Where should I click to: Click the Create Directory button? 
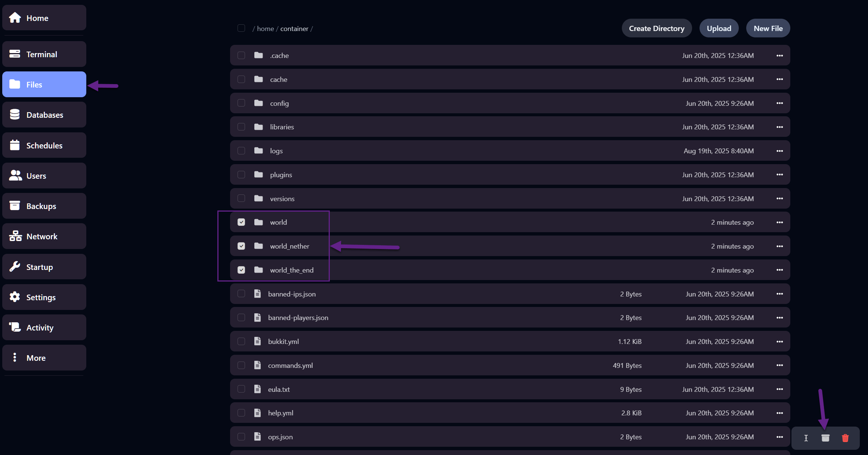(x=657, y=28)
